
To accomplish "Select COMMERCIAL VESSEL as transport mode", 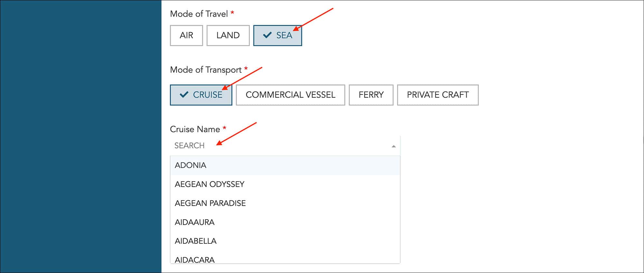I will 290,95.
